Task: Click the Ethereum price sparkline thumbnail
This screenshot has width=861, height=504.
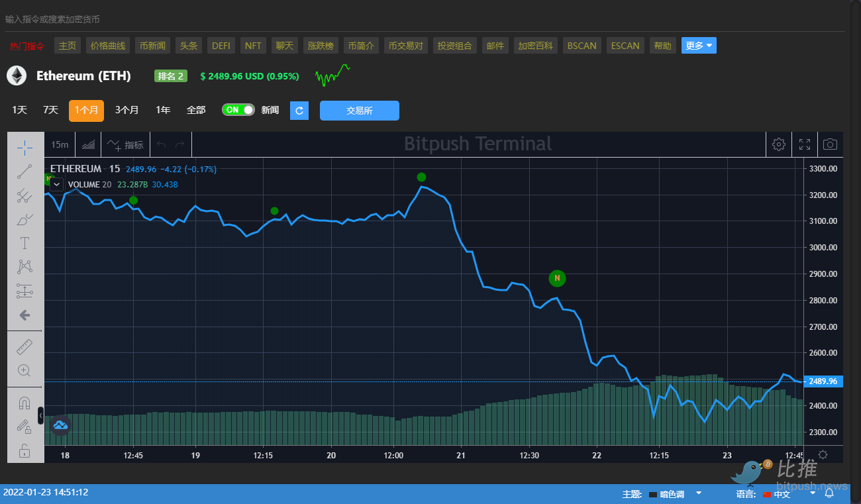Action: (x=332, y=76)
